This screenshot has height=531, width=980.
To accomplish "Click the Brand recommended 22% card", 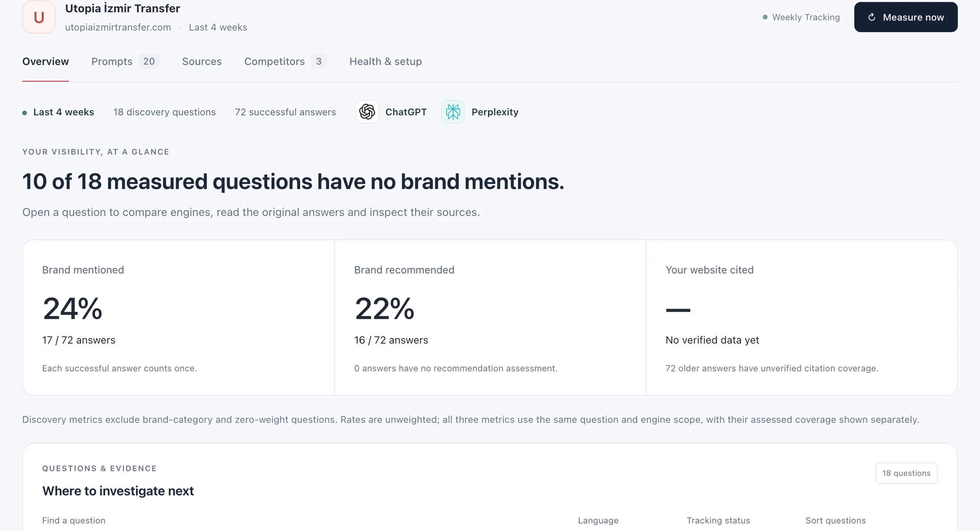I will point(490,318).
